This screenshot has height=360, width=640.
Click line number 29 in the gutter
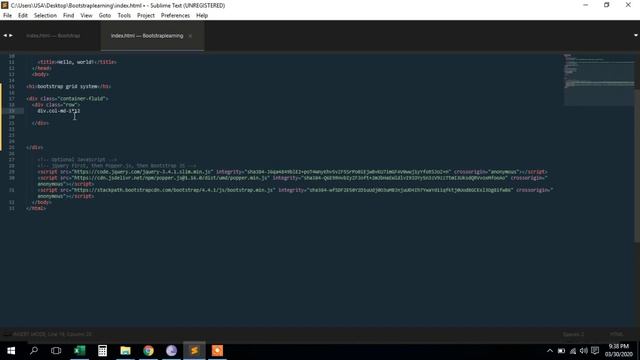(12, 172)
